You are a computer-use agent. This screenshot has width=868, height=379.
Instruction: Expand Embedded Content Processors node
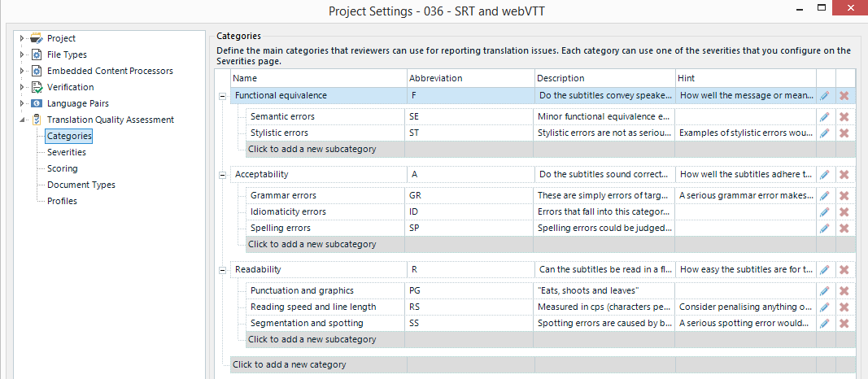tap(22, 71)
